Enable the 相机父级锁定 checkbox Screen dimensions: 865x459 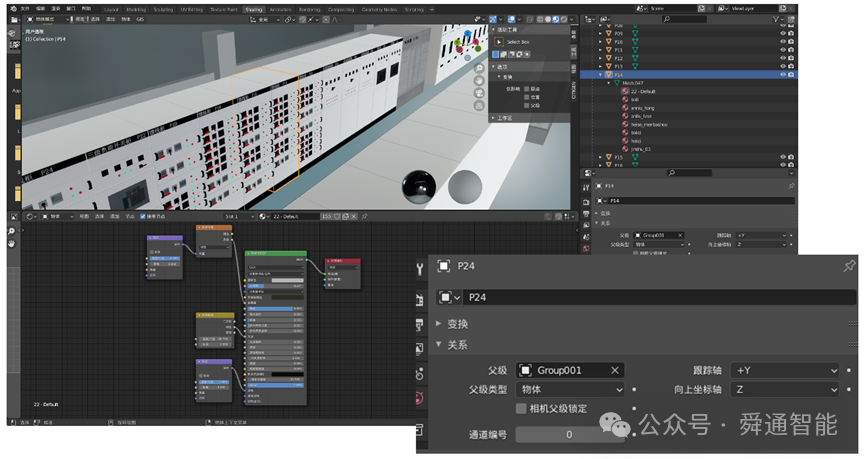point(521,409)
